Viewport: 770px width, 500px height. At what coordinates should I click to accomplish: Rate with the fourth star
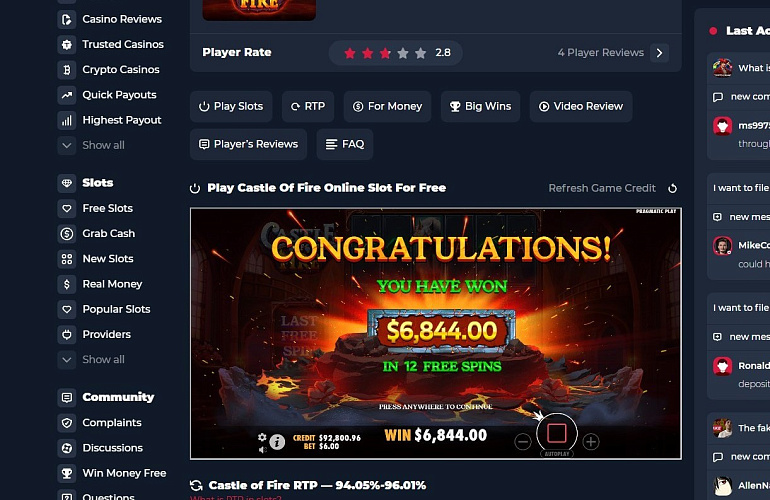[x=403, y=53]
